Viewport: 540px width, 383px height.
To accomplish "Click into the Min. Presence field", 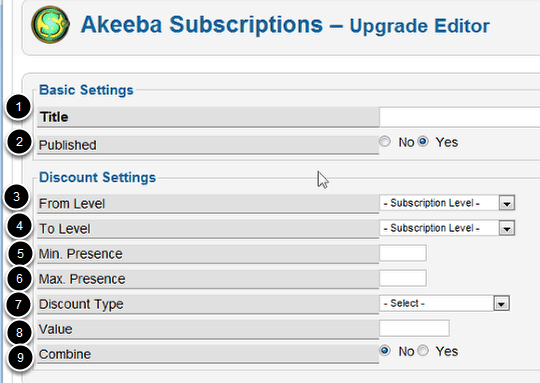I will (x=403, y=253).
